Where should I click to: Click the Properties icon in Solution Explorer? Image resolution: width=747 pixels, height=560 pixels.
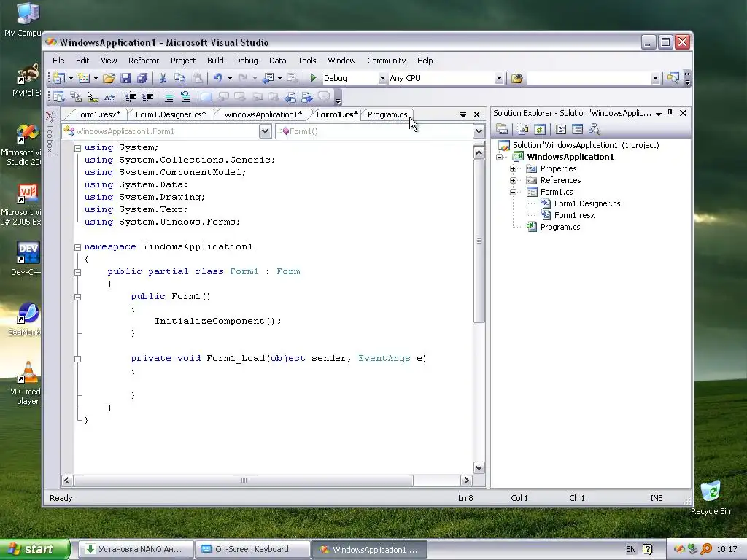[x=502, y=129]
